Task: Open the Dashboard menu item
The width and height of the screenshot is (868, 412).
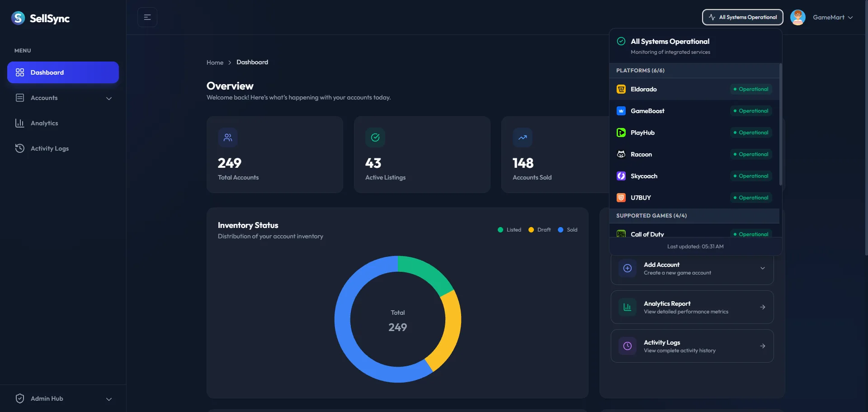Action: (63, 72)
